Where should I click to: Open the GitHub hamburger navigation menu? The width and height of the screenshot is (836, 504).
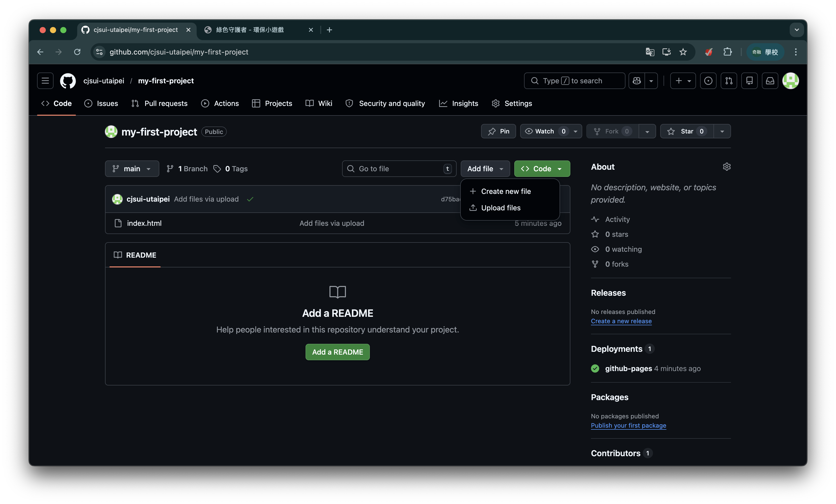(45, 81)
